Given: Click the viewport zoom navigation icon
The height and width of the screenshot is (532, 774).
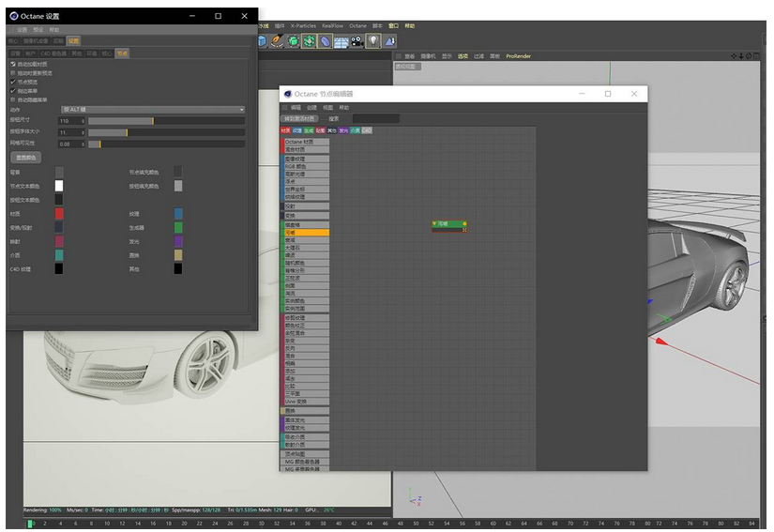Looking at the screenshot, I should pos(741,56).
